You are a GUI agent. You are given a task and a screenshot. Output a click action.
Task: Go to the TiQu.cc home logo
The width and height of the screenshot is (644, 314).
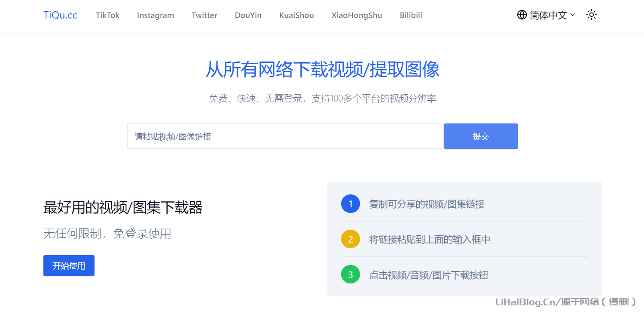[60, 15]
